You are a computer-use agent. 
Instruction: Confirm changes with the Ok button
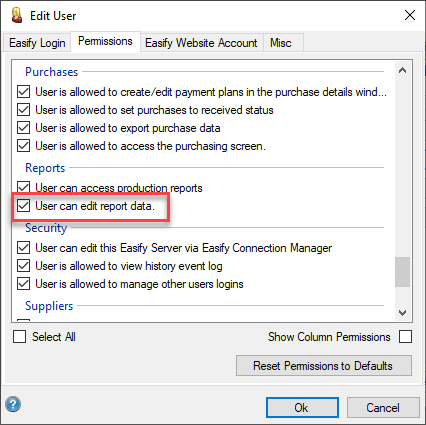(x=302, y=407)
